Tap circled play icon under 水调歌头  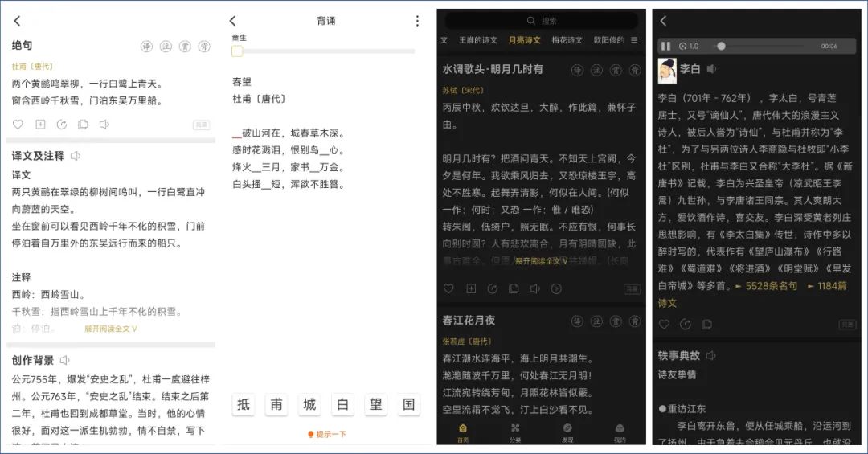pos(556,288)
